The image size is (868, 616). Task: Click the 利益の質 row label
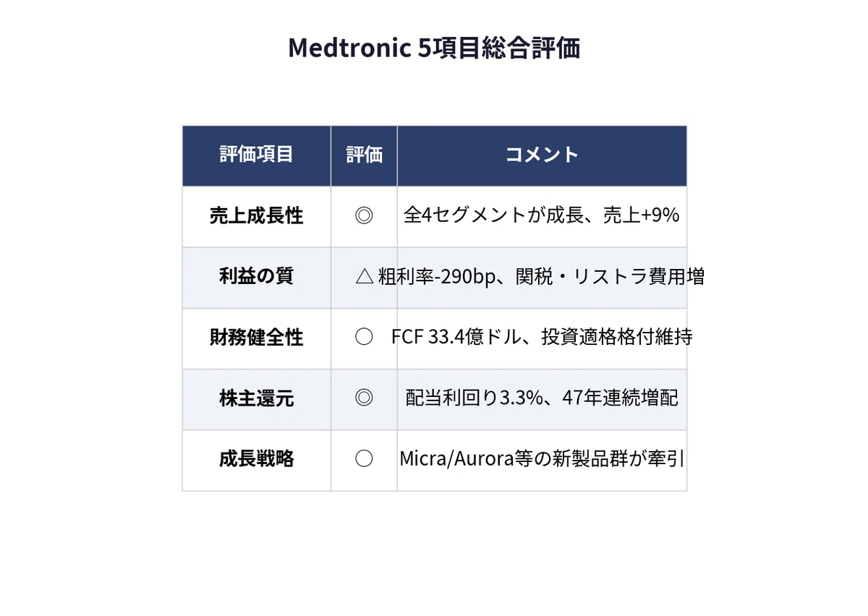(x=257, y=276)
